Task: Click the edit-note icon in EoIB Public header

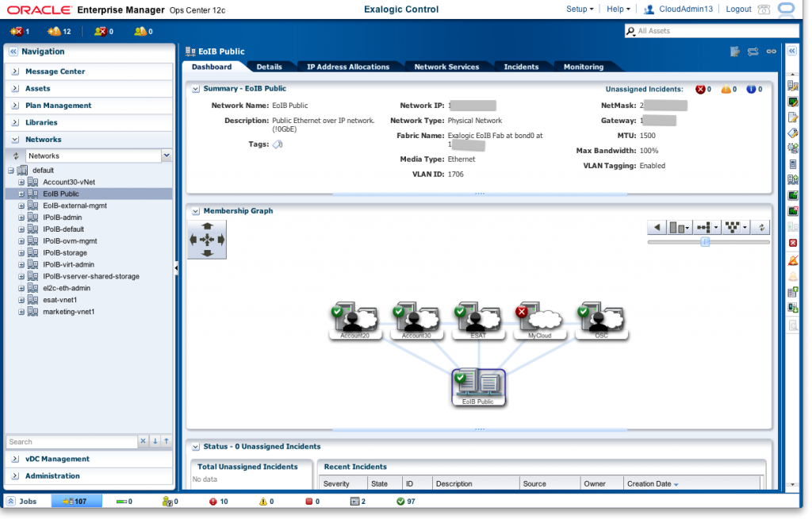Action: tap(735, 52)
